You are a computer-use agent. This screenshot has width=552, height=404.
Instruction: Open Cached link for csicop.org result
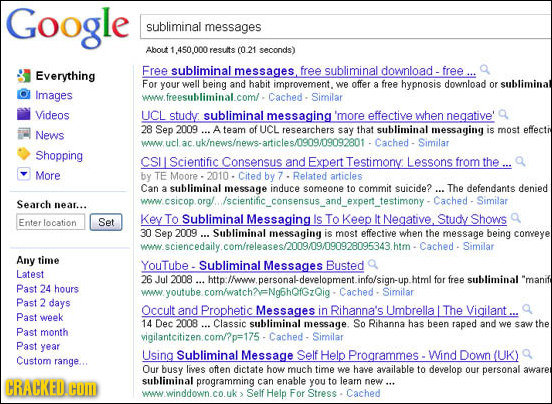pyautogui.click(x=450, y=201)
